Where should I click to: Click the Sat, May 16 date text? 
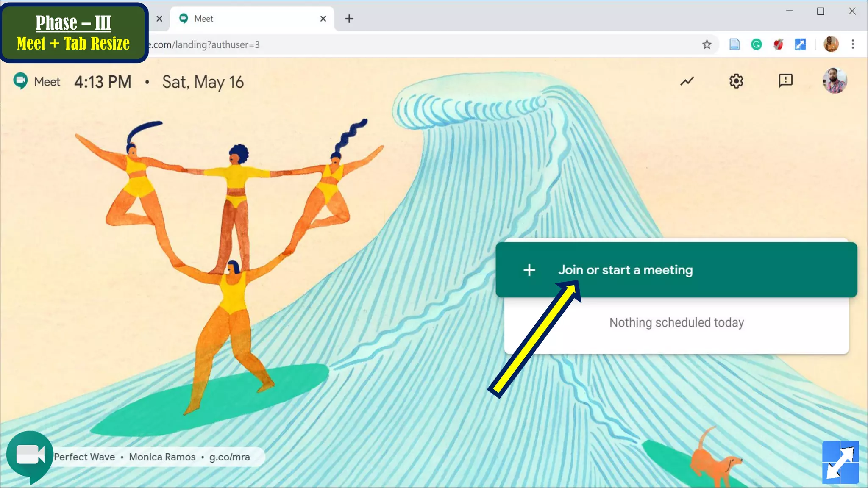(x=203, y=82)
